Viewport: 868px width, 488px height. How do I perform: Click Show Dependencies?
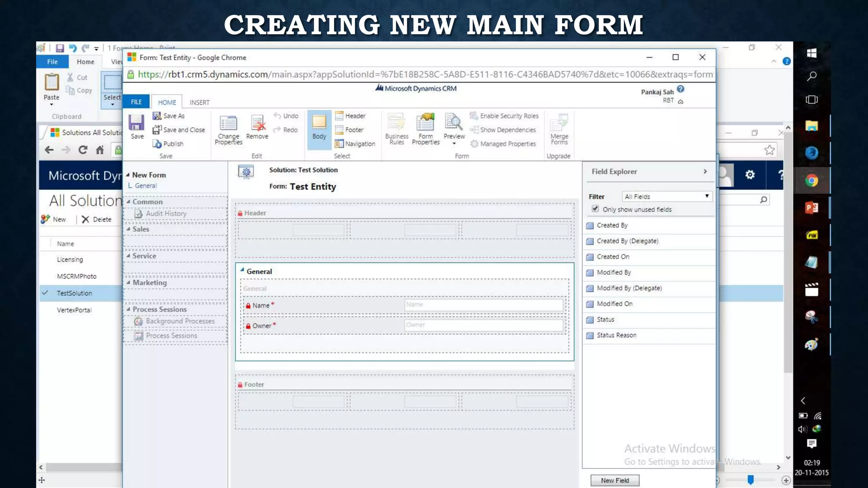coord(503,130)
